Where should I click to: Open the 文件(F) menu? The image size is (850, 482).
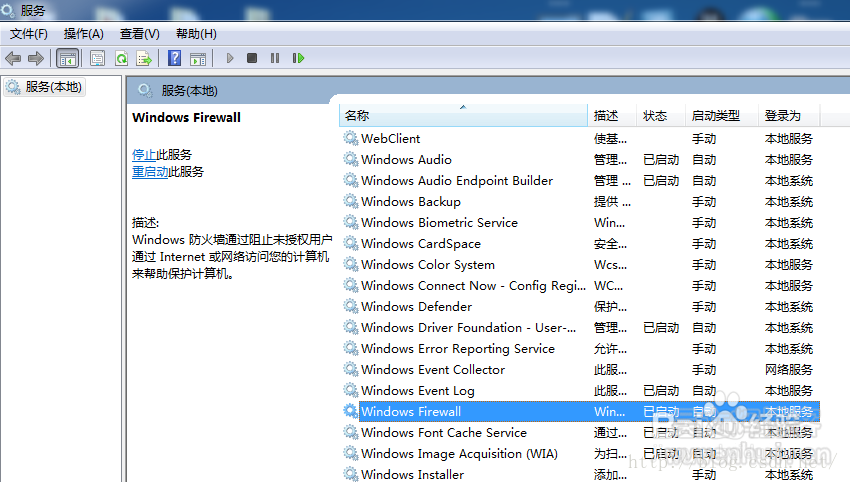29,34
